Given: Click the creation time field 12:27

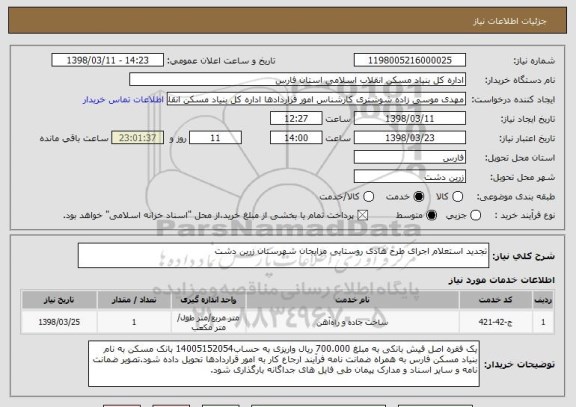Looking at the screenshot, I should tap(296, 119).
